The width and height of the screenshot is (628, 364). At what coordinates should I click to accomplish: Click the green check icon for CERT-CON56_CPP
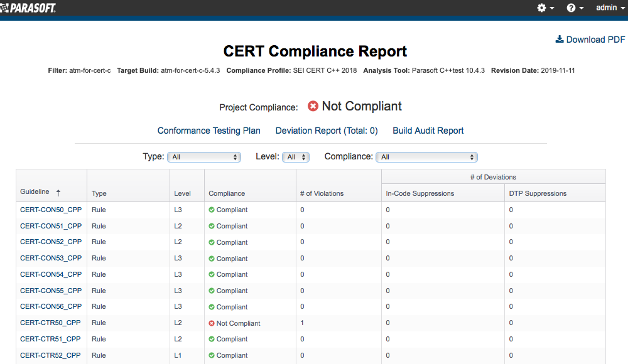tap(212, 307)
